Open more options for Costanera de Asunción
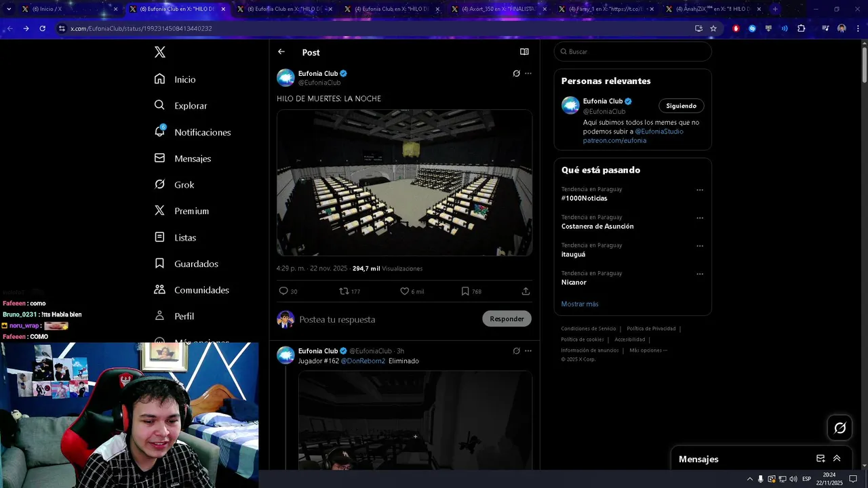 pos(700,218)
